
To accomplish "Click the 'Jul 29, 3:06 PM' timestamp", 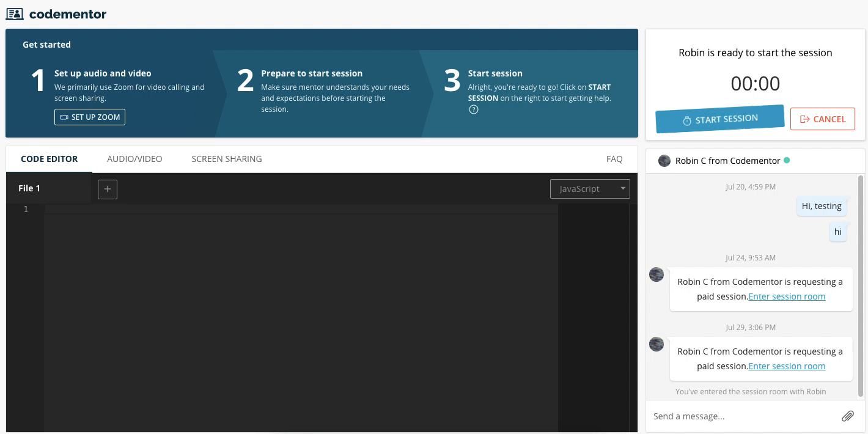I will pos(751,328).
